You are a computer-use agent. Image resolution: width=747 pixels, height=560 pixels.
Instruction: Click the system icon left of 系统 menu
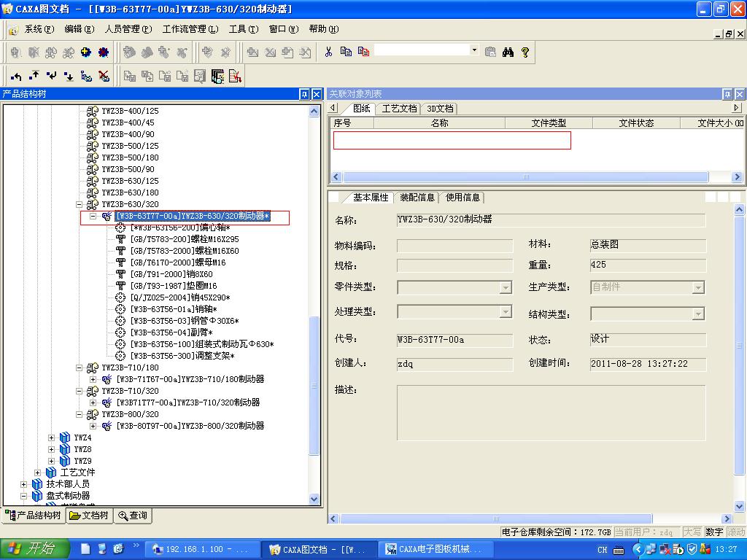(13, 29)
